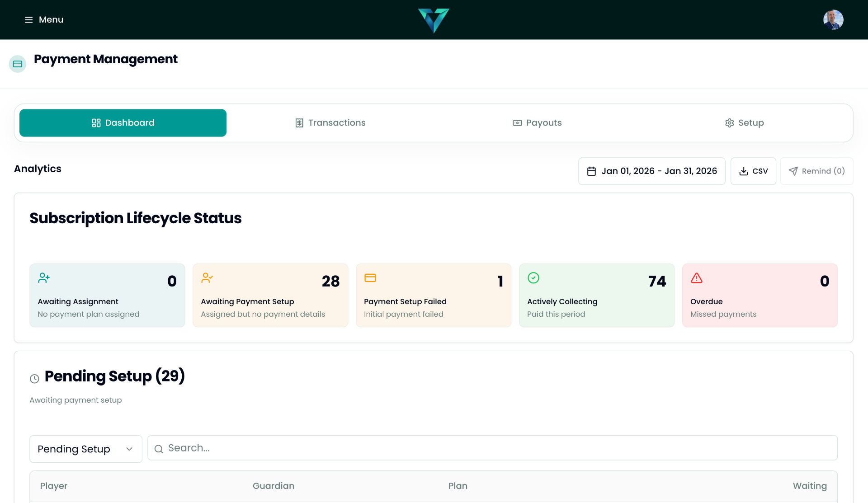This screenshot has height=503, width=868.
Task: Open the Payouts tab
Action: [x=537, y=122]
